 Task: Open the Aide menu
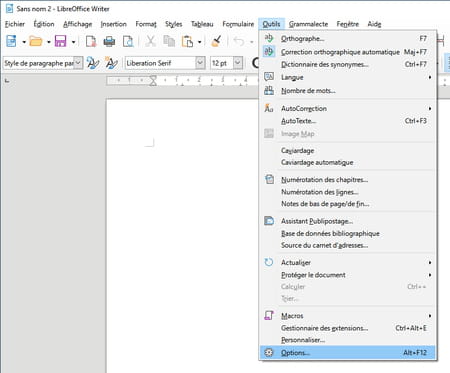374,24
